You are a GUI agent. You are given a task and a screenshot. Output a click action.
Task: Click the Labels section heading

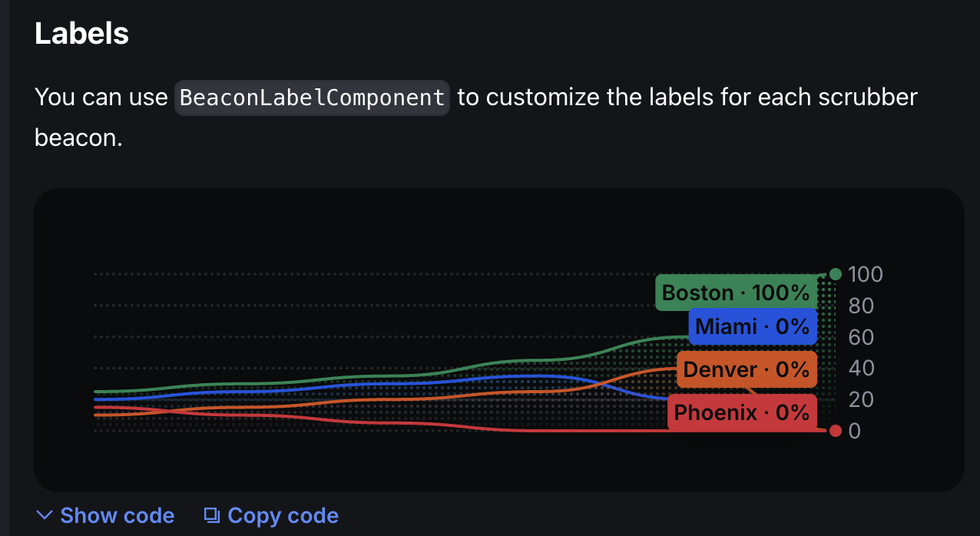pos(81,32)
